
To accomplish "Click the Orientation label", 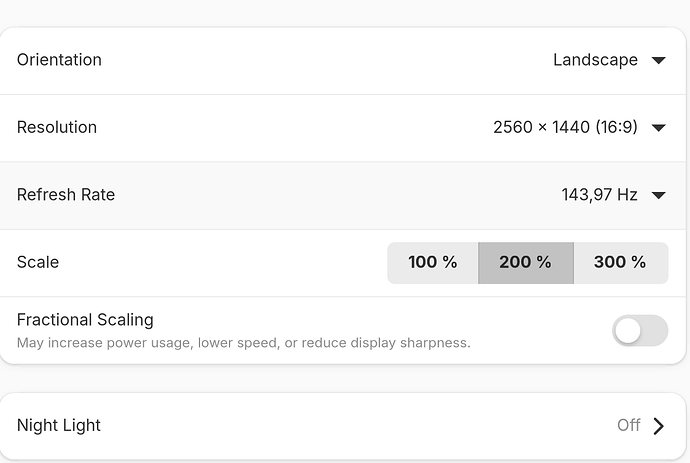I will (x=59, y=60).
